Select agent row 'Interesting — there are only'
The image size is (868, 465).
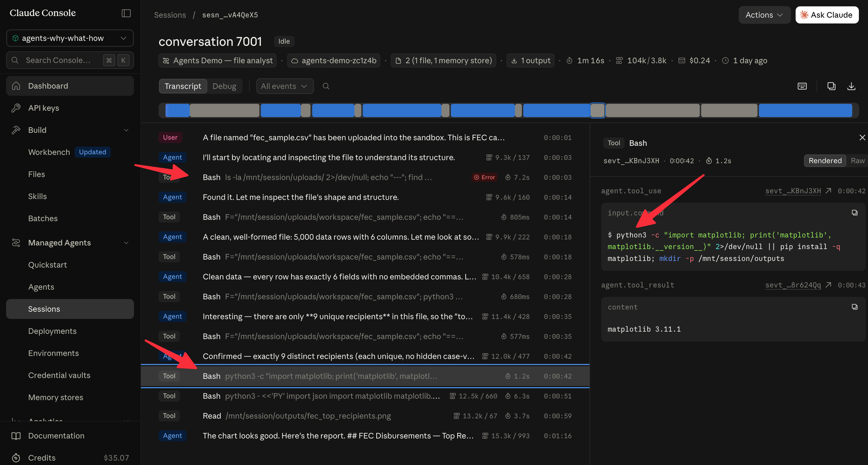365,316
